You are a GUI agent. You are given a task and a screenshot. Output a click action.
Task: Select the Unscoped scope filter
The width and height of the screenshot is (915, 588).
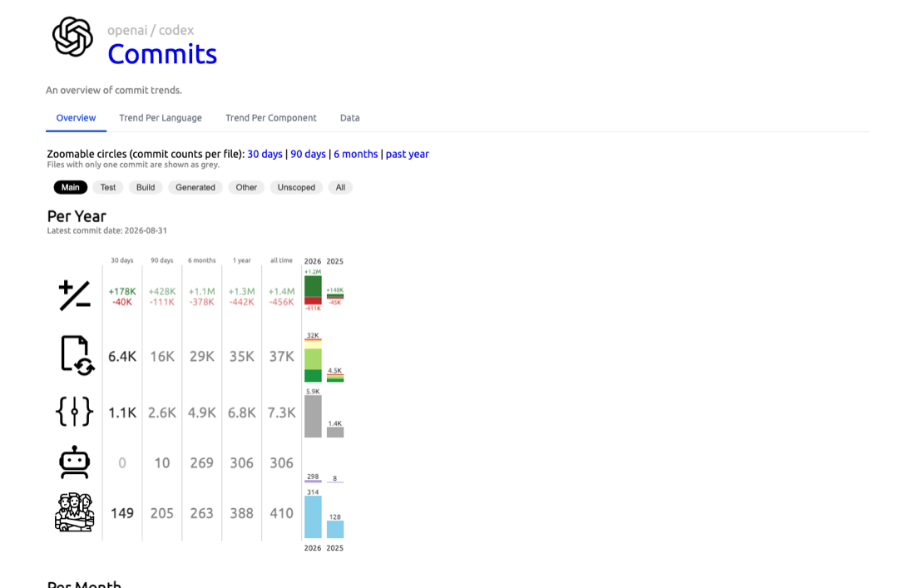pos(296,187)
